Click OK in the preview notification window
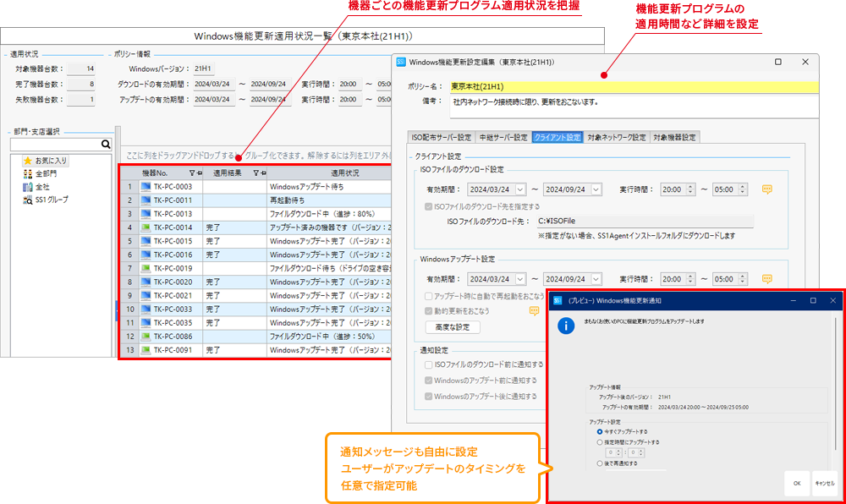This screenshot has height=504, width=846. [797, 483]
